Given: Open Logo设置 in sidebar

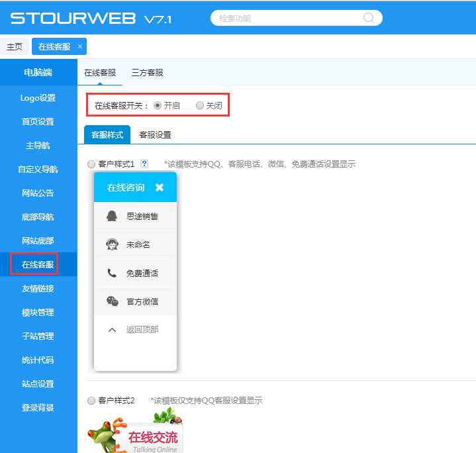Looking at the screenshot, I should coord(38,98).
